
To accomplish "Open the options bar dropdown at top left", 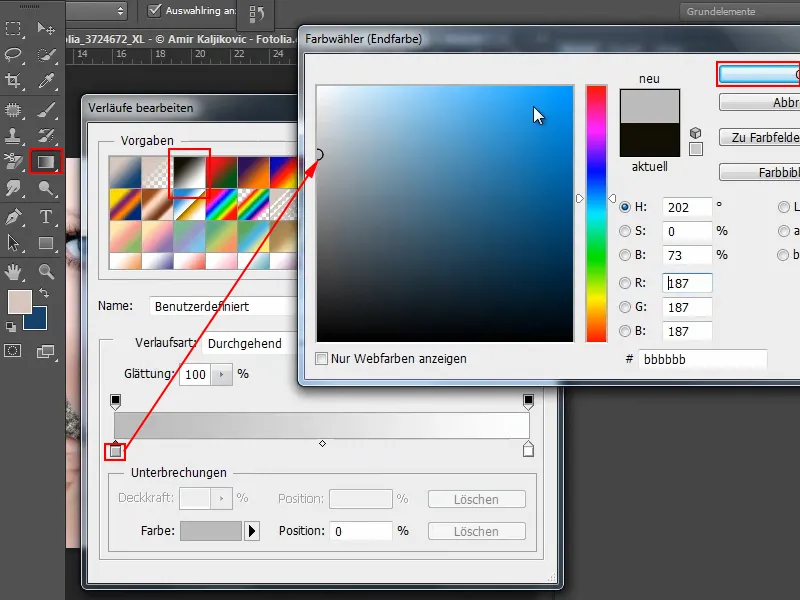I will [x=96, y=10].
